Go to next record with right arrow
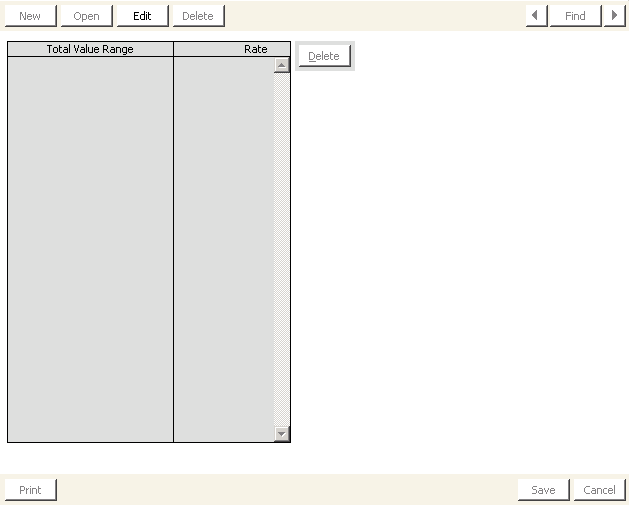Image resolution: width=629 pixels, height=505 pixels. click(x=614, y=16)
